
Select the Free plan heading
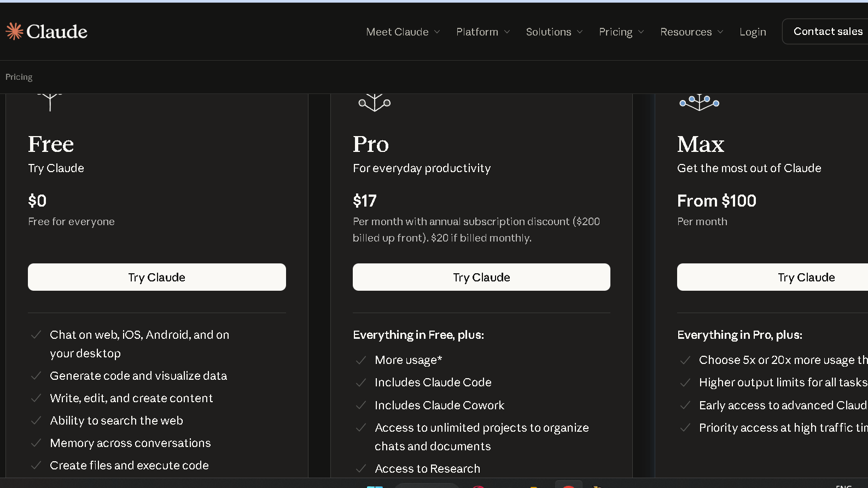tap(51, 144)
